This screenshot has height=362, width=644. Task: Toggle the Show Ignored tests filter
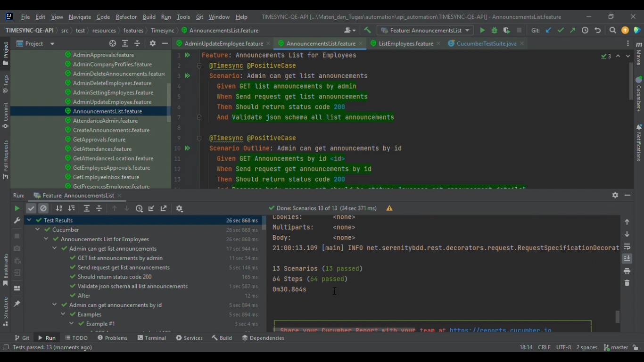coord(43,208)
